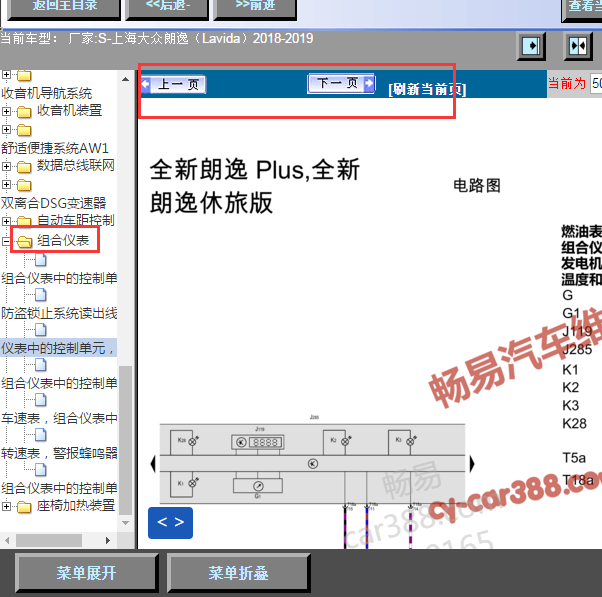Click tree scrollbar down arrow
This screenshot has height=597, width=602.
(125, 523)
